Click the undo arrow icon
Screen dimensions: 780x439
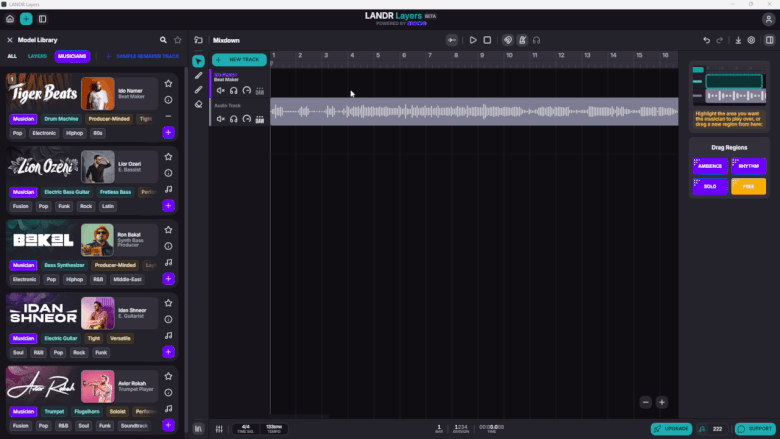pyautogui.click(x=706, y=40)
